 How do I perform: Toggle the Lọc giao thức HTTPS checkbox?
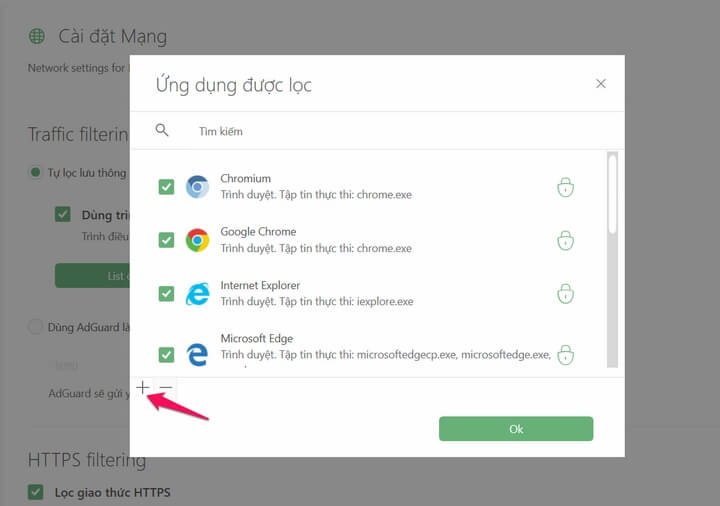pos(36,492)
